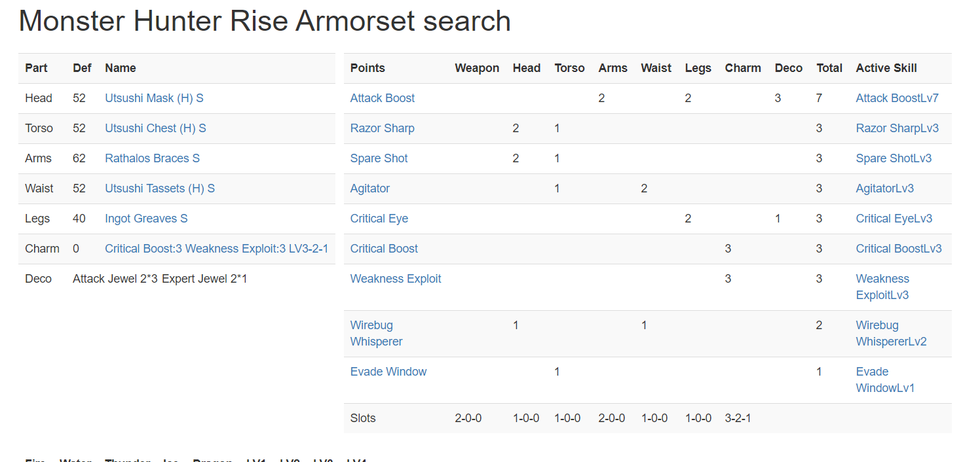Open the Razor Sharp skill link
Viewport: 980px width, 462px height.
(x=382, y=128)
